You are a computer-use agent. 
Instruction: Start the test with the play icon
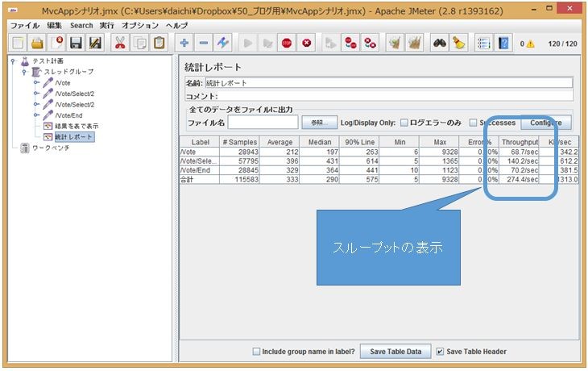click(248, 44)
